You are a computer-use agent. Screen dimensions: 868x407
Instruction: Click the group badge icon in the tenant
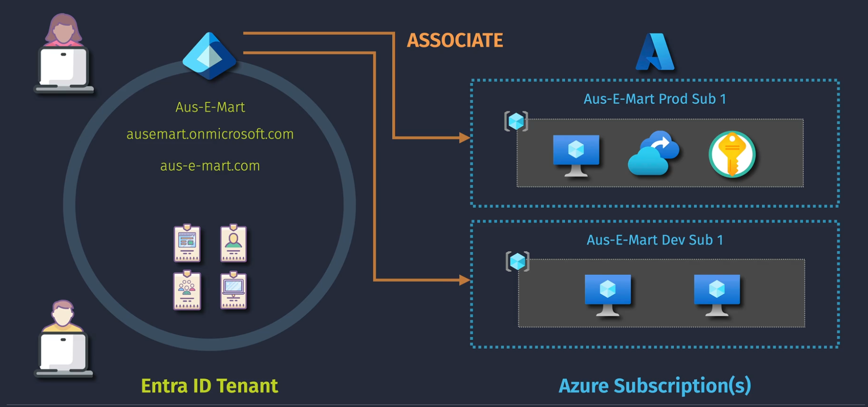tap(187, 290)
